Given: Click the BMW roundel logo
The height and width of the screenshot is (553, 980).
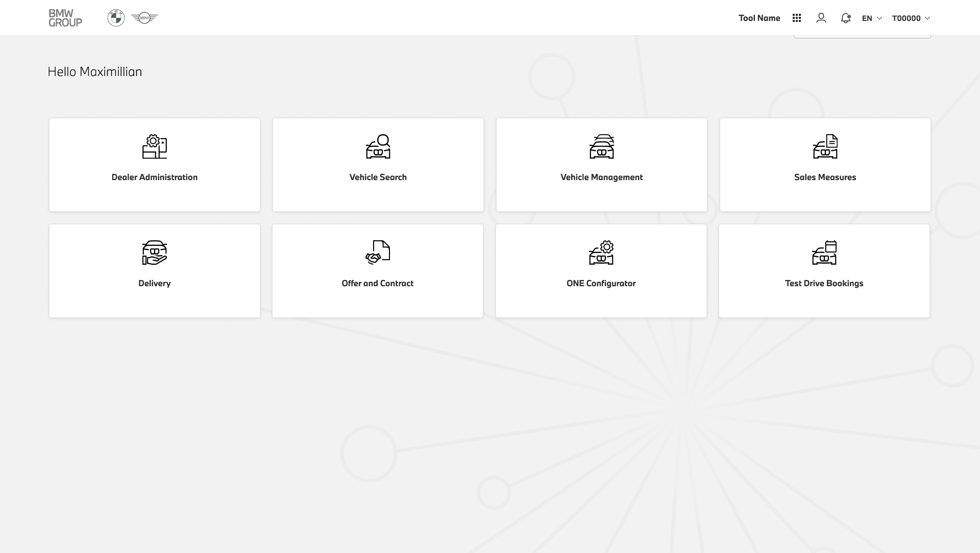Looking at the screenshot, I should click(116, 18).
